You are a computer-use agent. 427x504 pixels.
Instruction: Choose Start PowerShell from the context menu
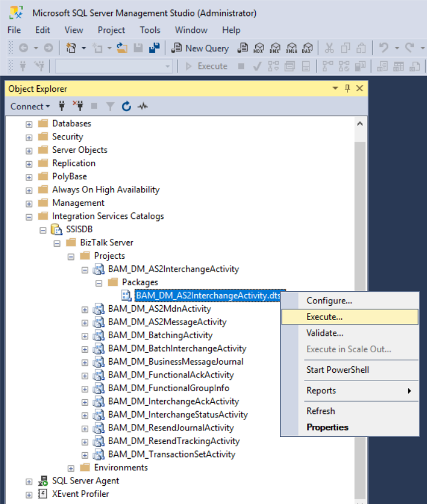350,370
